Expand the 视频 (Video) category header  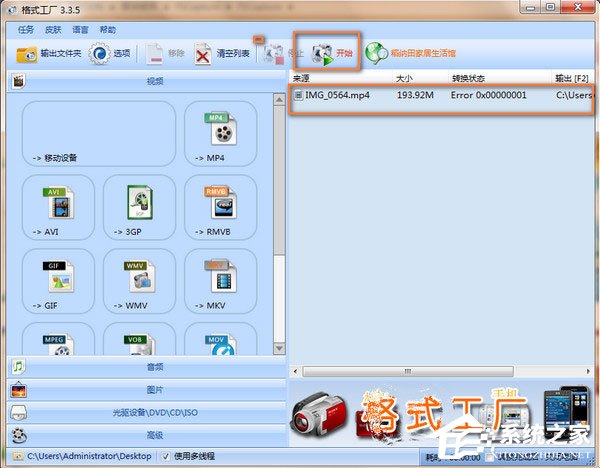(x=147, y=81)
